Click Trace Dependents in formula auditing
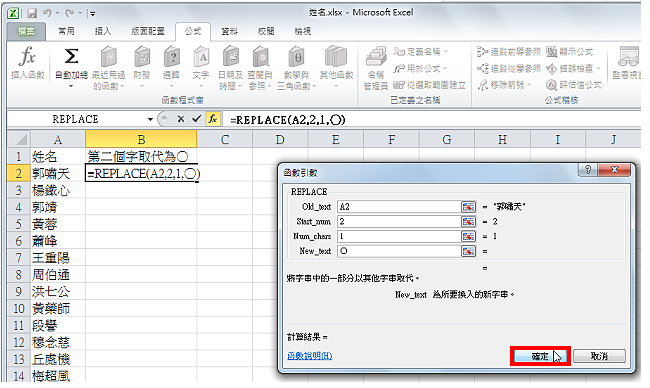 pos(509,68)
